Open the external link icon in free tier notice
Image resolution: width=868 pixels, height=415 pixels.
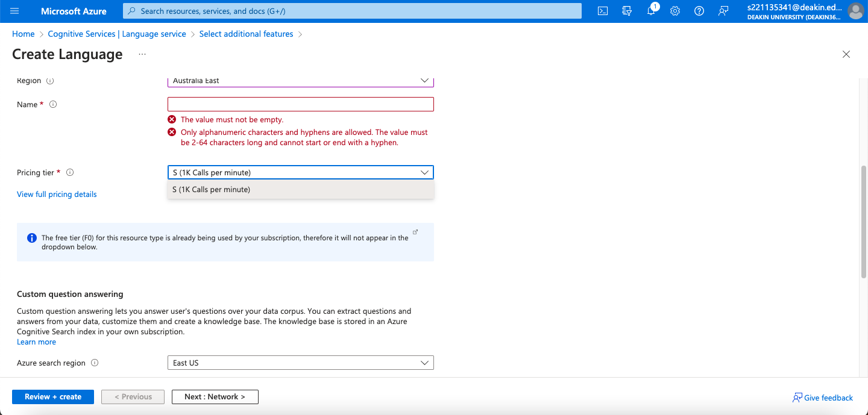tap(415, 232)
